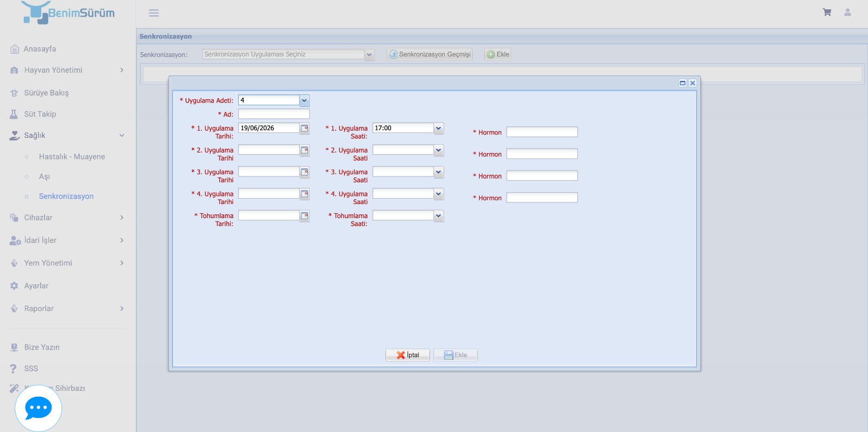868x432 pixels.
Task: Click the Tohumlama Tarihi date field
Action: point(269,216)
